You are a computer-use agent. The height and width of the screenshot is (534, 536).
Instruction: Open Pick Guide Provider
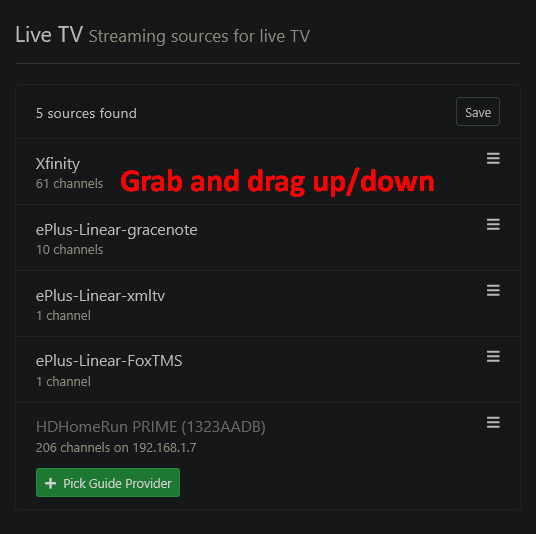tap(108, 482)
